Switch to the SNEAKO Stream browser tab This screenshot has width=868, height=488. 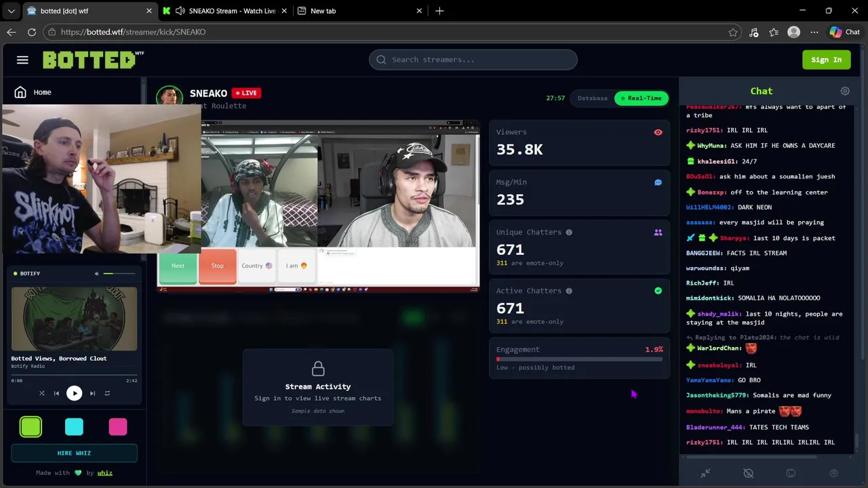pyautogui.click(x=226, y=11)
